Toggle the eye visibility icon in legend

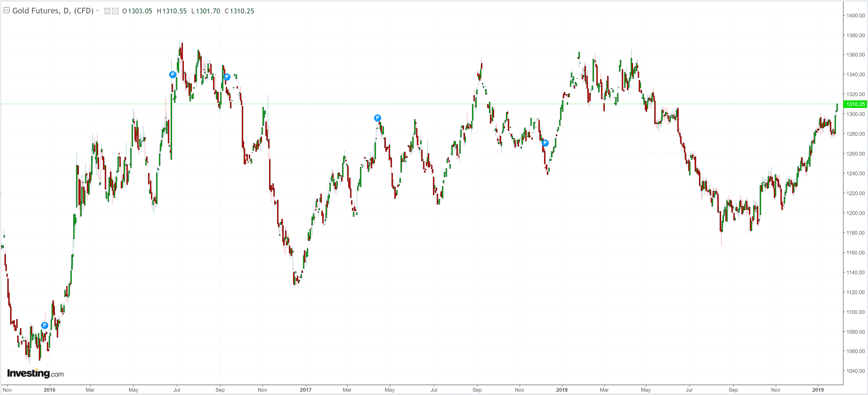[x=107, y=11]
